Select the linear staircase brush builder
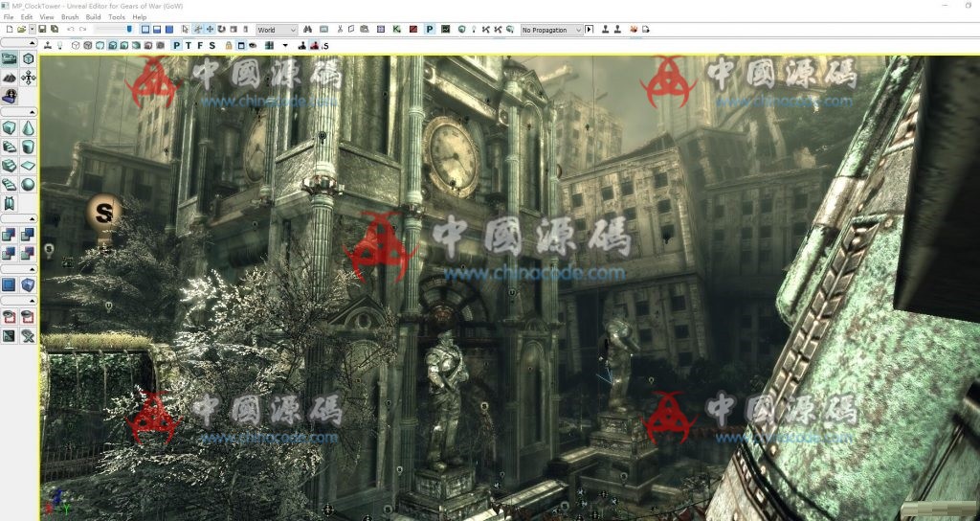The image size is (980, 521). click(9, 166)
